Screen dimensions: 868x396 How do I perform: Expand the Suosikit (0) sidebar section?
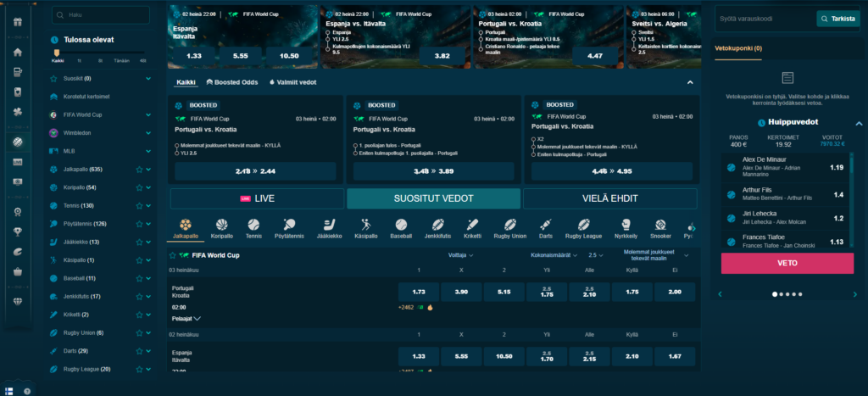tap(148, 79)
